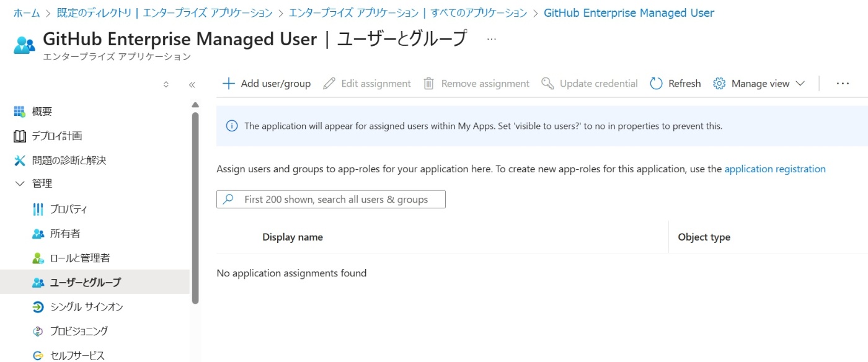The image size is (868, 362).
Task: Open the Manage view dropdown arrow
Action: point(800,84)
